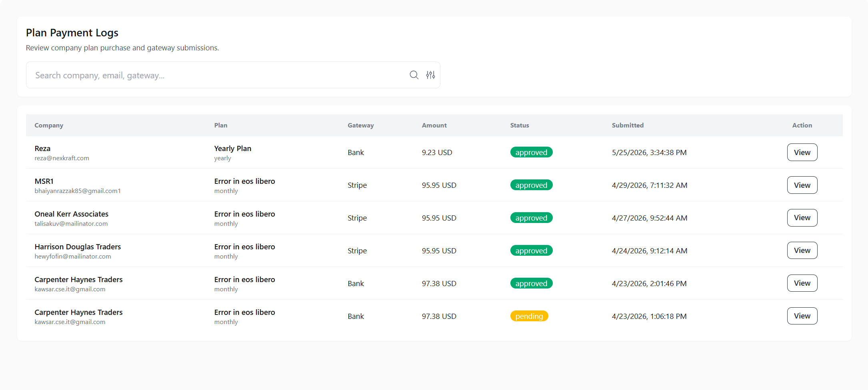
Task: Click Oneal Kerr's approved status badge
Action: coord(531,218)
